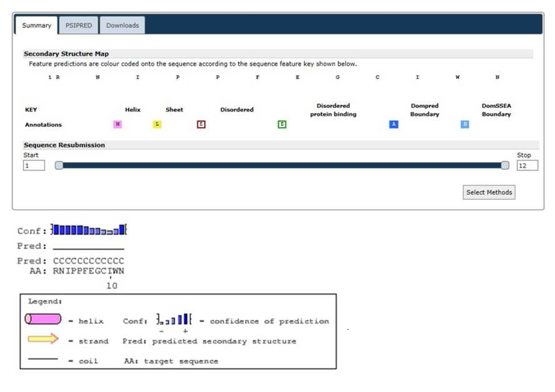Click the middle of the resubmission range bar
Viewport: 555px width, 392px height.
(x=282, y=166)
